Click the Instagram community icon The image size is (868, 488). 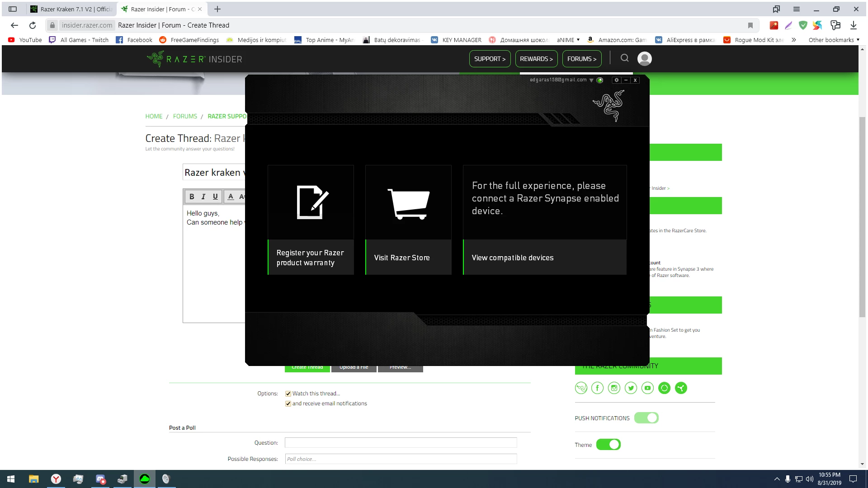click(x=614, y=388)
